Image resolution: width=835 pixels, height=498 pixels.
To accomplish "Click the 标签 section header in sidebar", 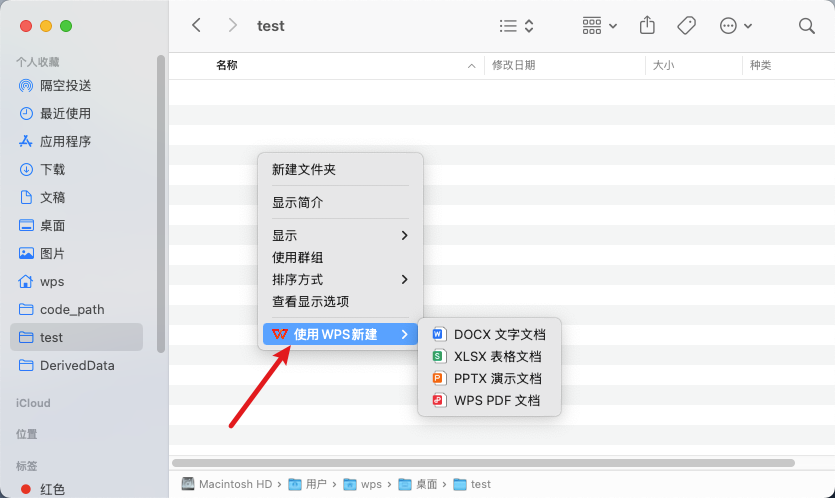I will coord(27,466).
